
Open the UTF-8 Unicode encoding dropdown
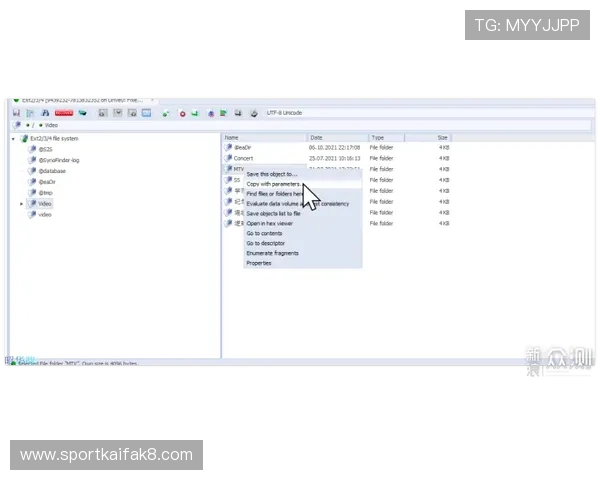300,113
